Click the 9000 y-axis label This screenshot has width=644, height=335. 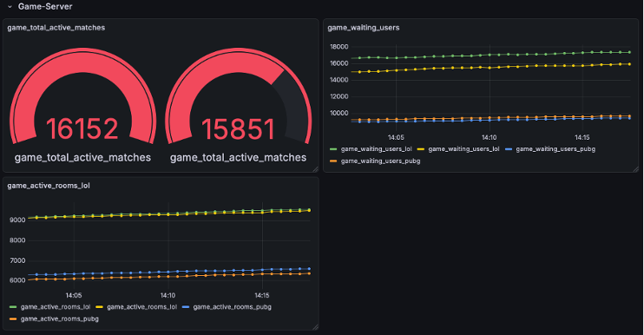tap(17, 220)
